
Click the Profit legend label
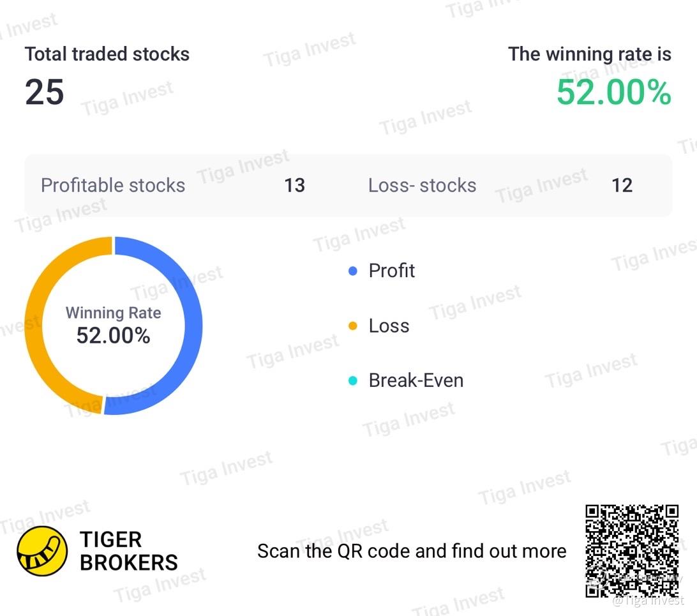coord(392,271)
